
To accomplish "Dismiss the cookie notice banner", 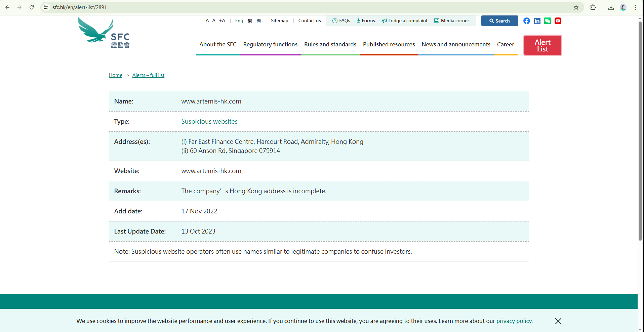I will pos(558,321).
